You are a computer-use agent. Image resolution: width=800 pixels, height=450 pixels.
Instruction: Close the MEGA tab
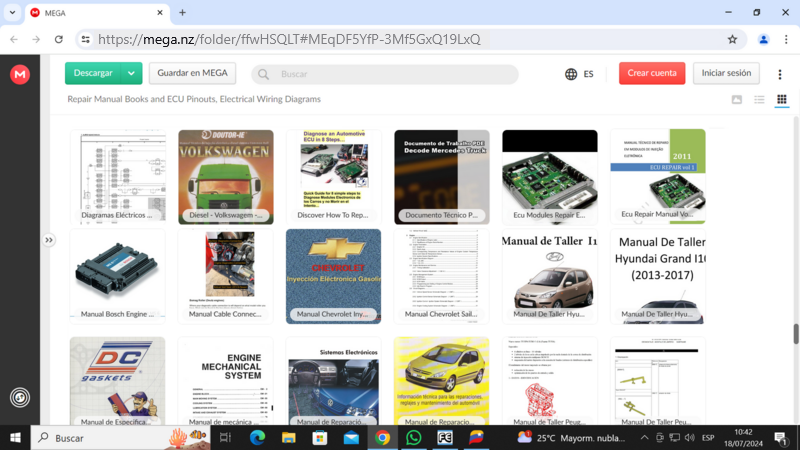point(160,13)
